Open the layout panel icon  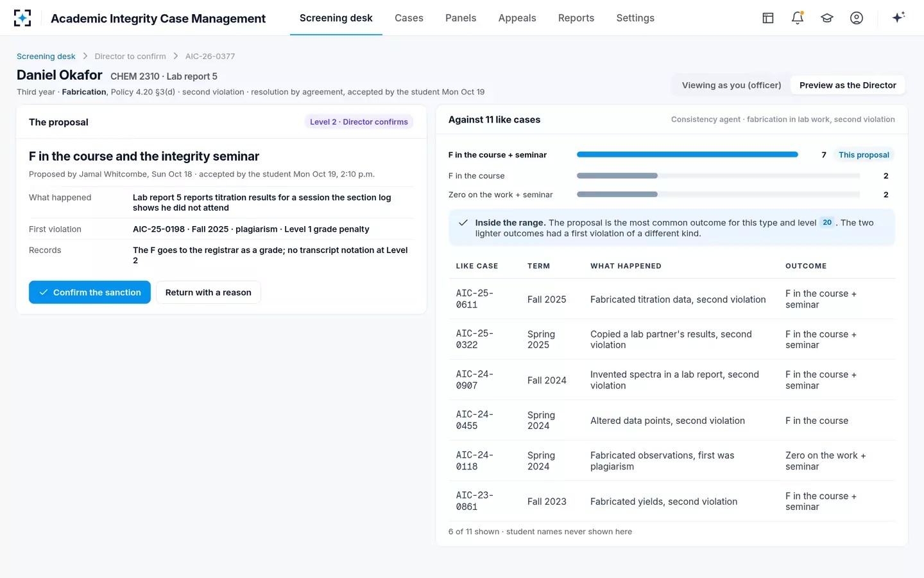click(x=768, y=18)
